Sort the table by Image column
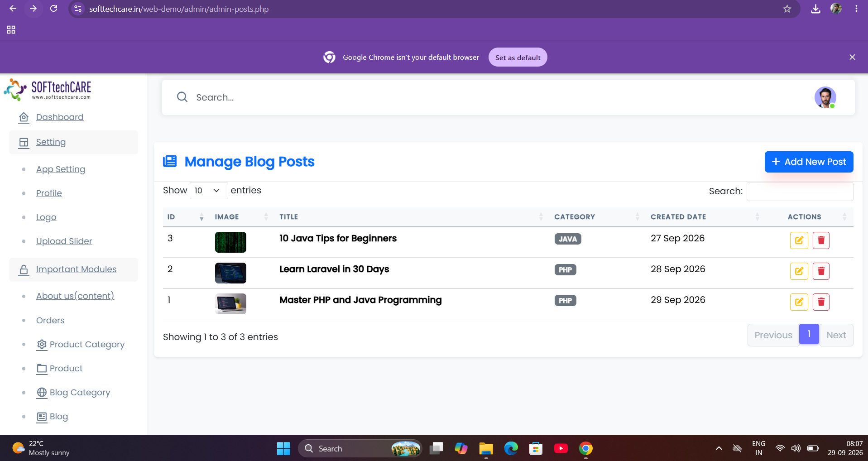This screenshot has width=868, height=461. (242, 217)
